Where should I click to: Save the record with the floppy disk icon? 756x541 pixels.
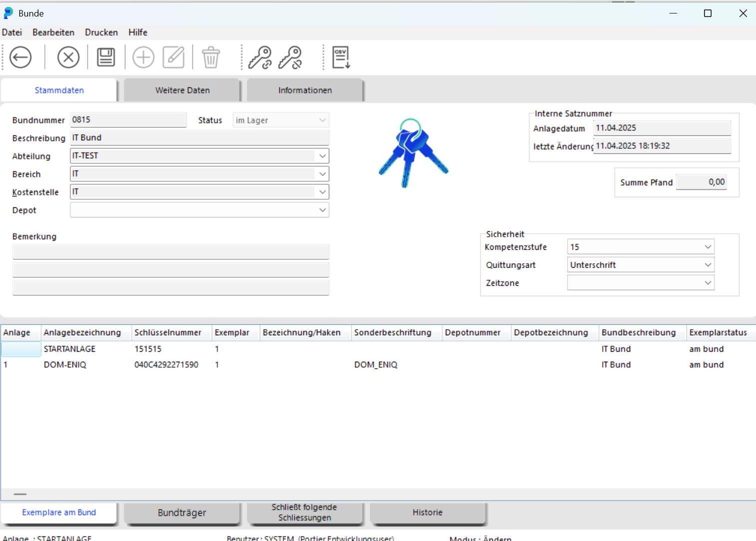106,57
